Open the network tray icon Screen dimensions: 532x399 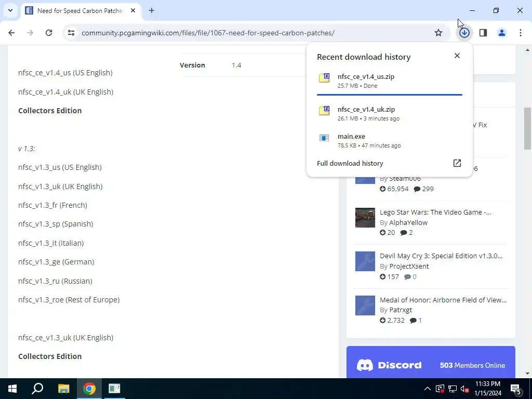[453, 389]
